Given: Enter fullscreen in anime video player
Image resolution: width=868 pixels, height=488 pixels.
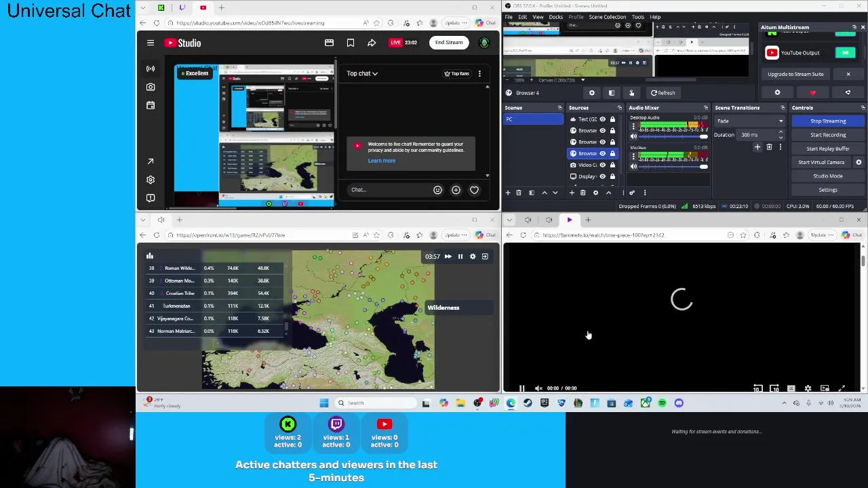Looking at the screenshot, I should pos(842,388).
